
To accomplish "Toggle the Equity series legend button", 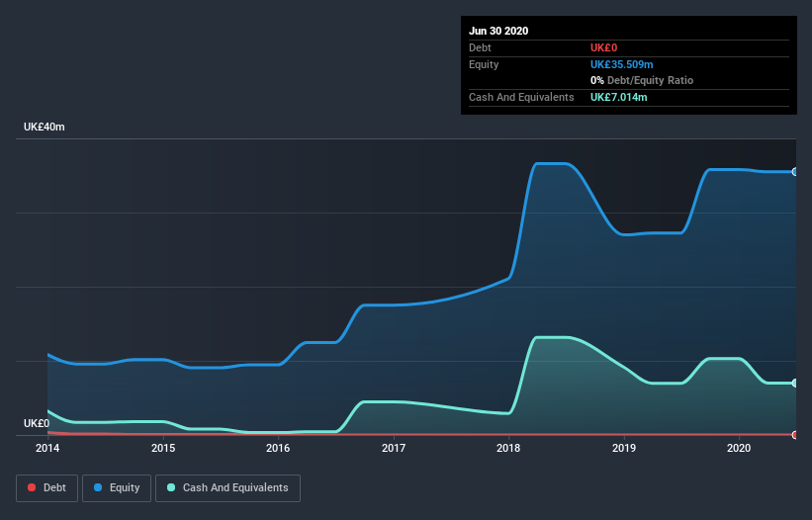I will [117, 488].
